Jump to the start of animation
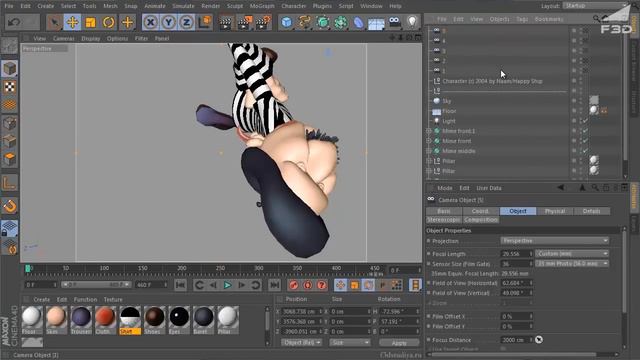This screenshot has height=360, width=640. 180,285
